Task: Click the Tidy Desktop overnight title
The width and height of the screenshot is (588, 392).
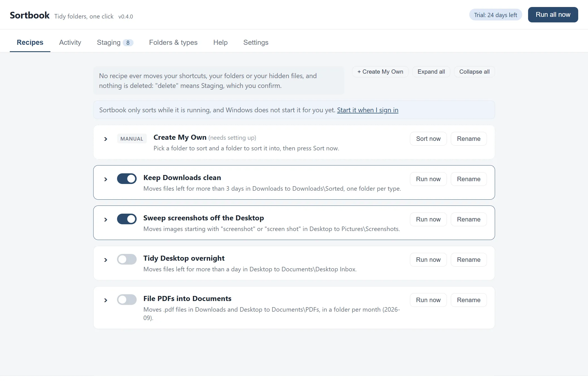Action: click(x=184, y=258)
